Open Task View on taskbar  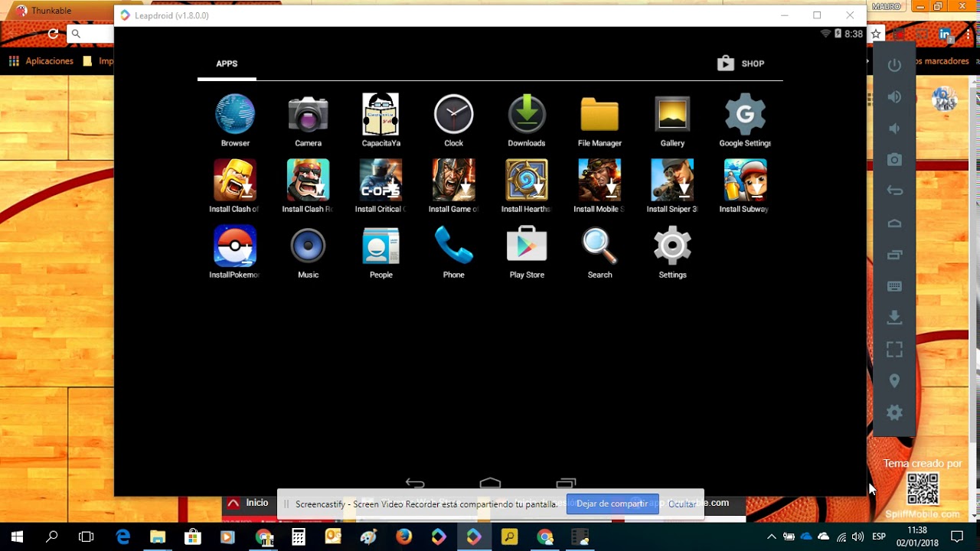click(x=87, y=537)
